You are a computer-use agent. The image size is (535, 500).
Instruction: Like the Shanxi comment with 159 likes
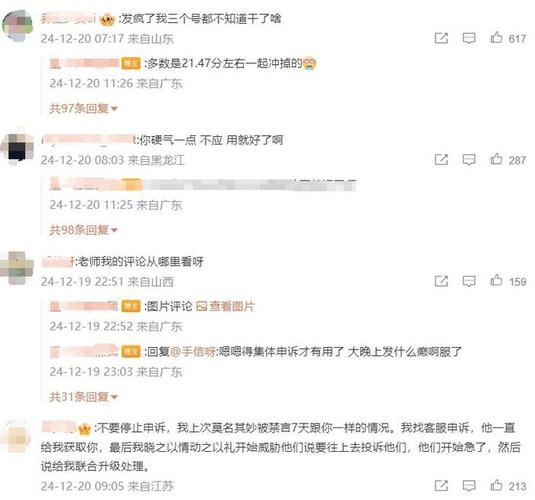point(496,281)
